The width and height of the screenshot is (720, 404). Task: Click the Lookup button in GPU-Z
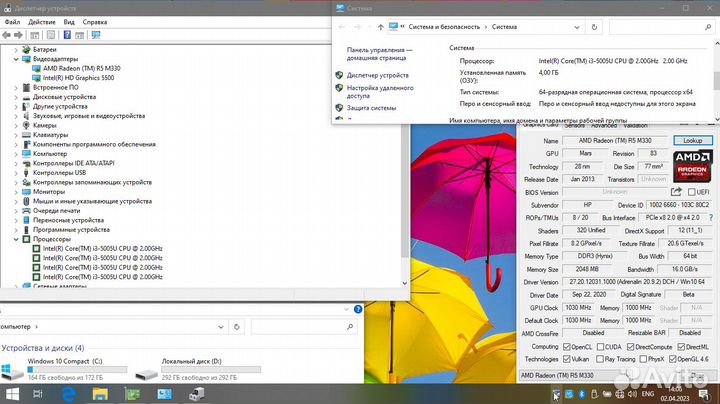tap(693, 140)
